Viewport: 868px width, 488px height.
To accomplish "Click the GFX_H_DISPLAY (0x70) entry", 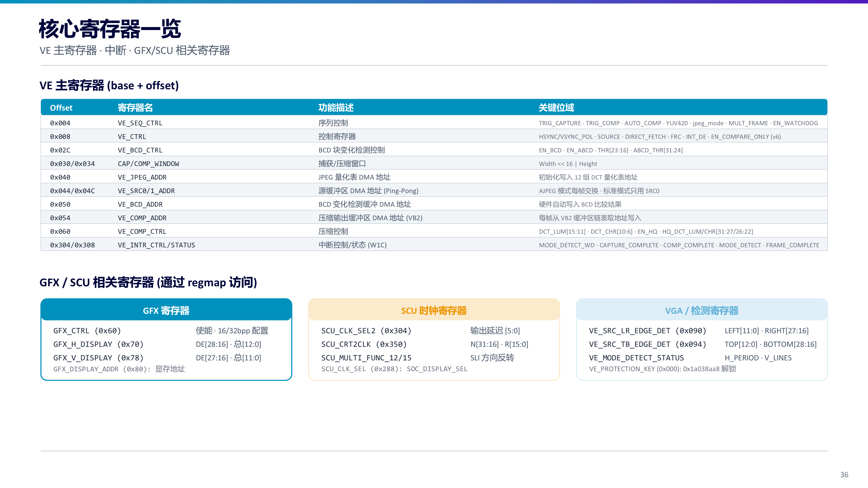I will [x=98, y=344].
